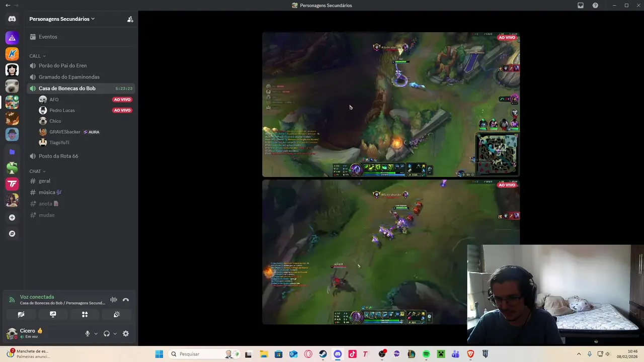The width and height of the screenshot is (644, 362).
Task: Open the webcam overlay window
Action: coord(555,295)
